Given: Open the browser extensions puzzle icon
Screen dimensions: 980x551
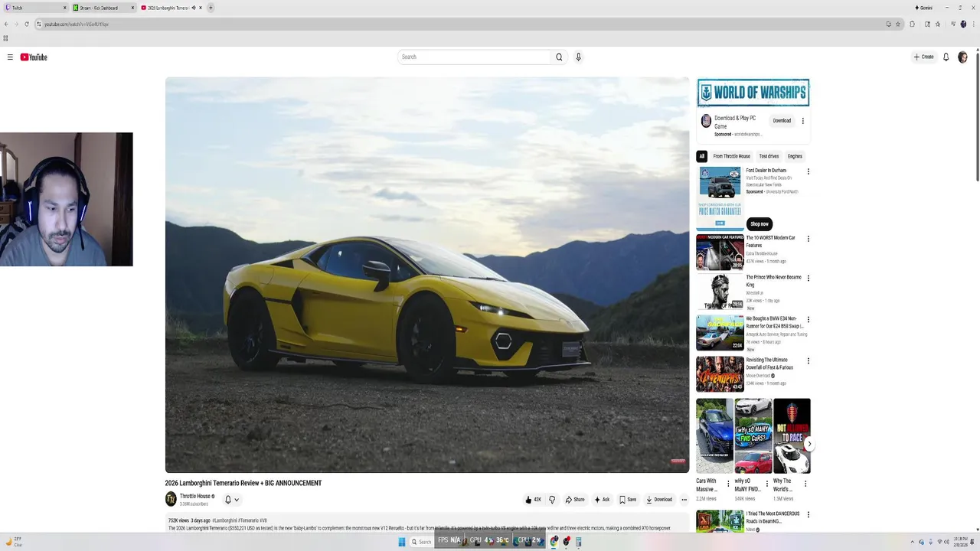Looking at the screenshot, I should 912,24.
